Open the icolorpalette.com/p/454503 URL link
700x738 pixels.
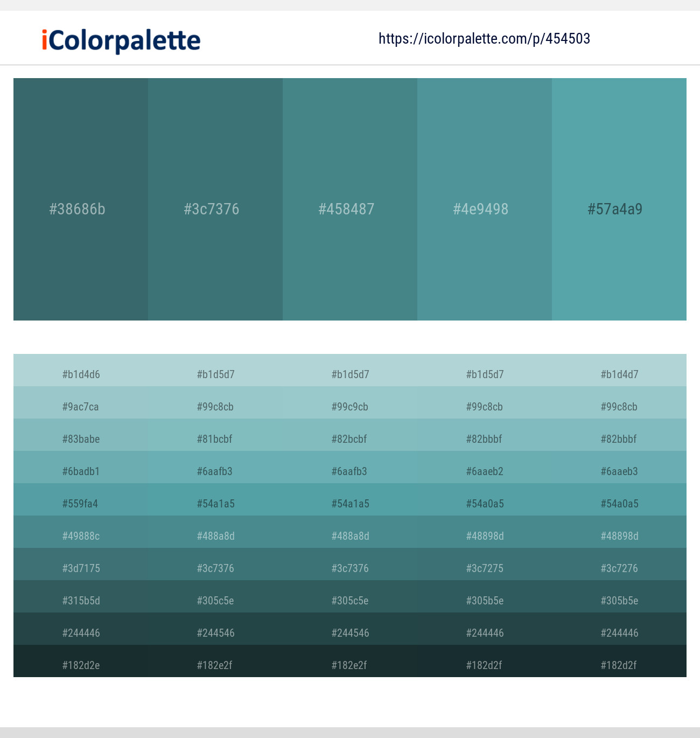[x=484, y=39]
